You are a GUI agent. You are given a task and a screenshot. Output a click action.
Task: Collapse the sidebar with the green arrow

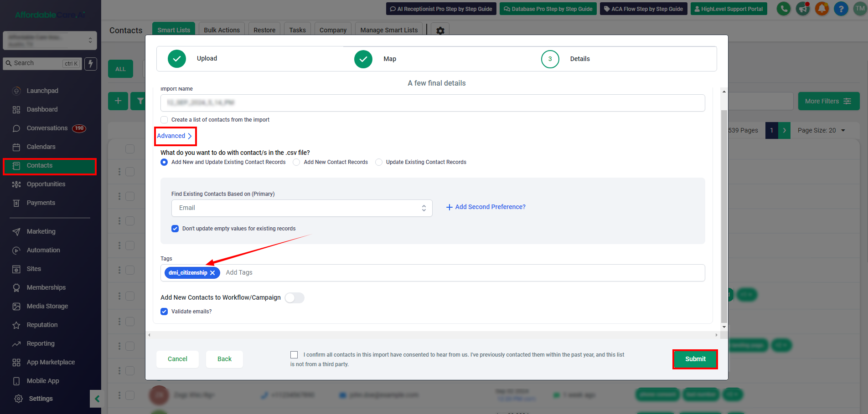click(97, 399)
